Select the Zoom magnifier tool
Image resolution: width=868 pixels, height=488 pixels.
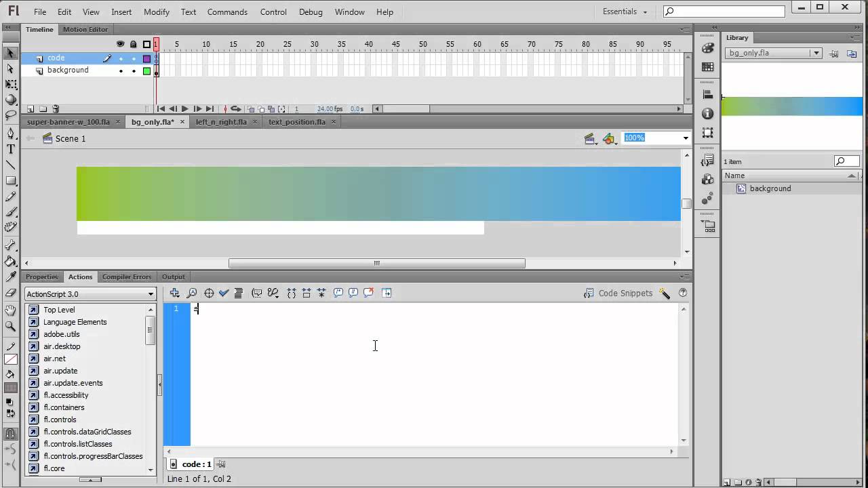coord(11,326)
